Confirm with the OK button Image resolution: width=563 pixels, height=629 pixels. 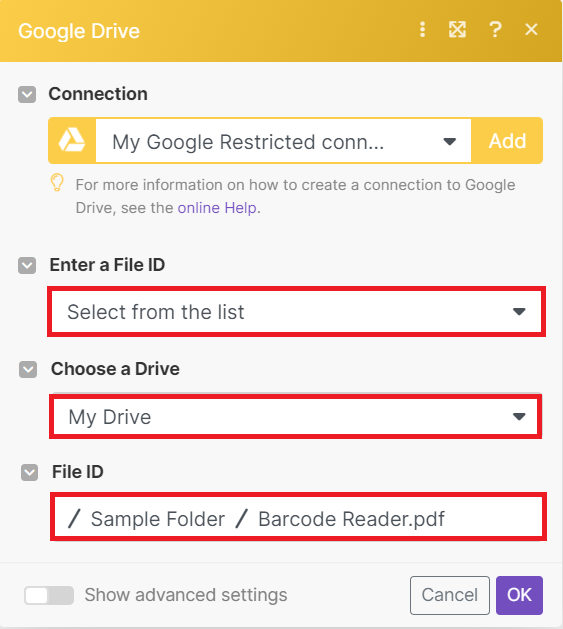click(519, 595)
